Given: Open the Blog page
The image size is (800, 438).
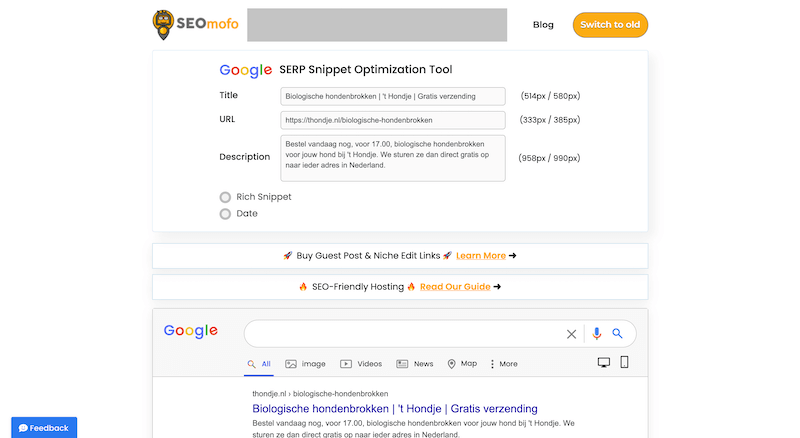Looking at the screenshot, I should (543, 25).
